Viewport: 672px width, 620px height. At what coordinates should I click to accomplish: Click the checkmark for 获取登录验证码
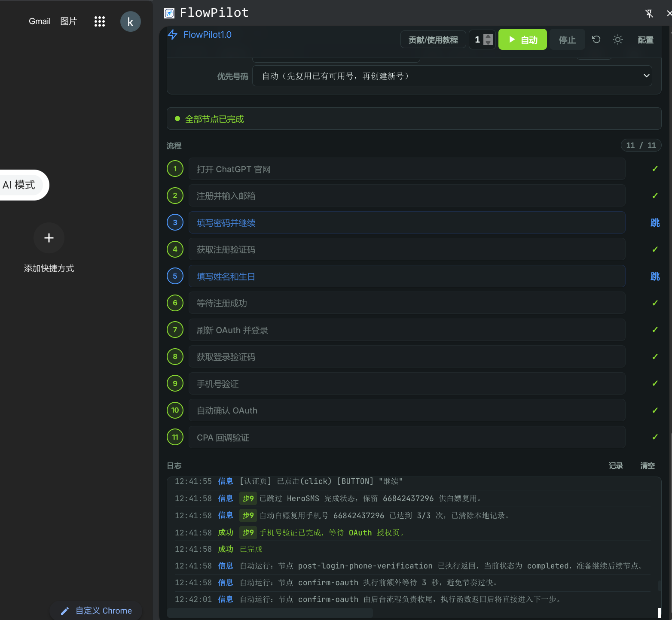655,357
